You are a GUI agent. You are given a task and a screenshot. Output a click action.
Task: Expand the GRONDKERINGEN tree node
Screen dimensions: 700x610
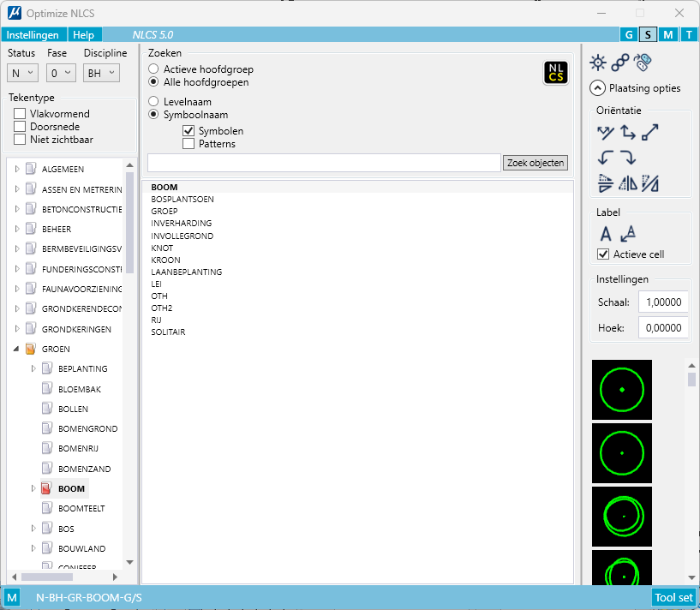click(x=17, y=329)
